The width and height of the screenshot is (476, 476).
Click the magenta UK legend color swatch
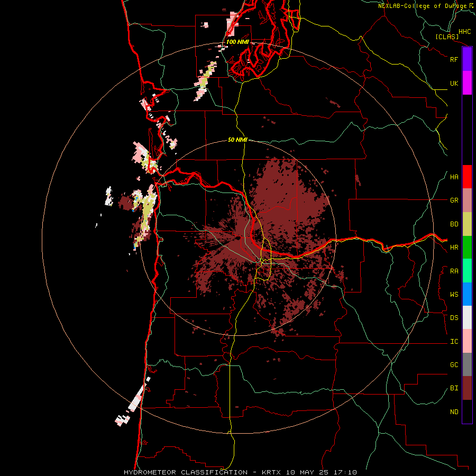(467, 83)
